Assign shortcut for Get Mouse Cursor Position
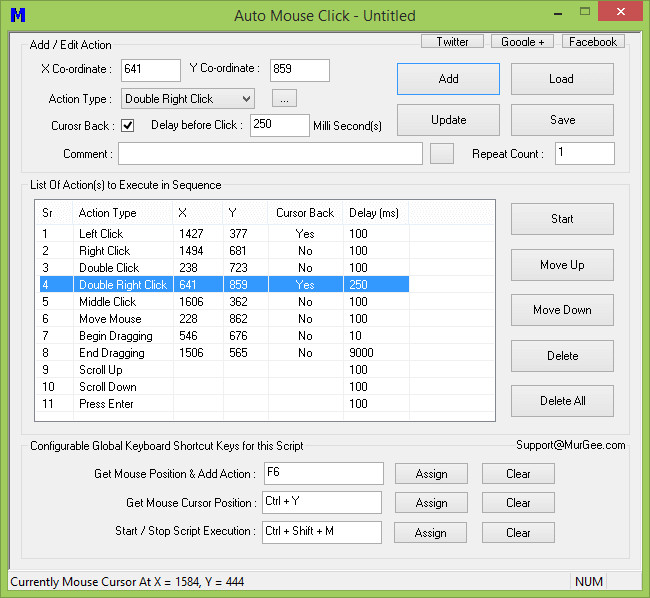Image resolution: width=650 pixels, height=598 pixels. click(431, 503)
